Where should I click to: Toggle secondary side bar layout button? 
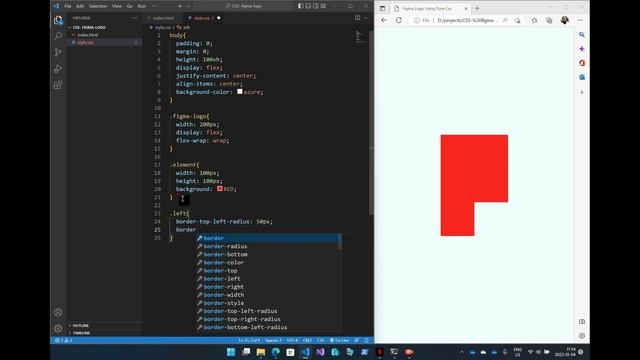tap(316, 6)
